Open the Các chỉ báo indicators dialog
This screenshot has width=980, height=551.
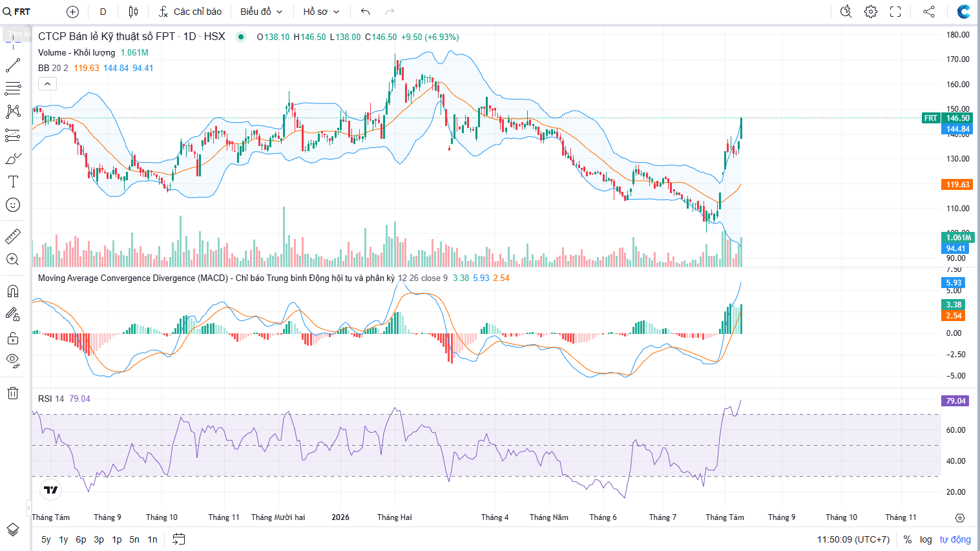click(191, 12)
